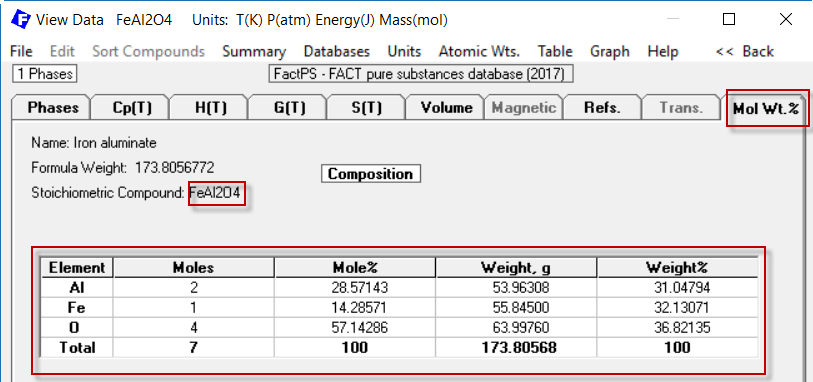
Task: Select the Fe element row label
Action: coord(77,308)
